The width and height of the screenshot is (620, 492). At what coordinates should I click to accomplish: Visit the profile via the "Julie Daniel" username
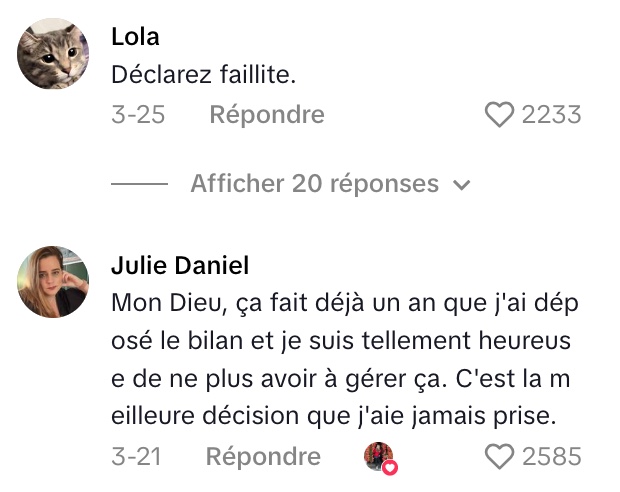(180, 265)
